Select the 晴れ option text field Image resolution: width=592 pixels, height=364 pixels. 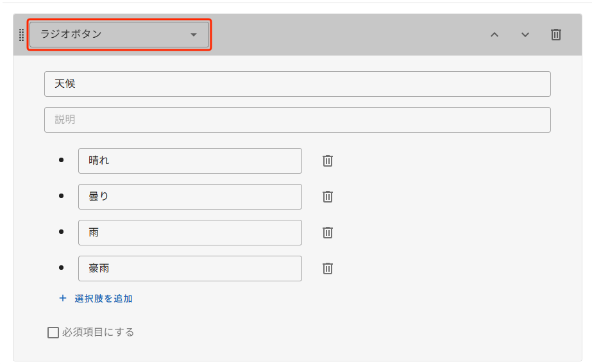[x=190, y=161]
